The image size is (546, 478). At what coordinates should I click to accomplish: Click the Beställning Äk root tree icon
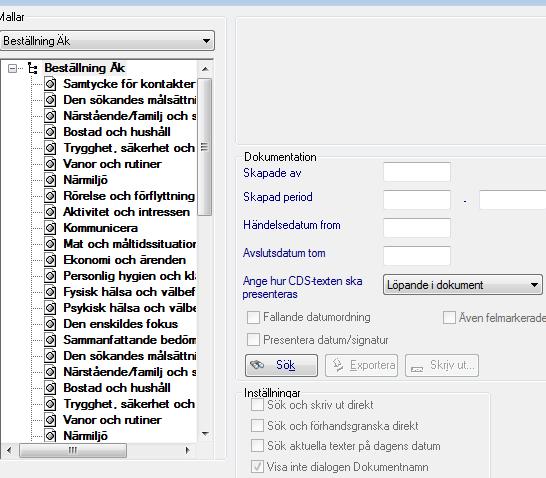click(32, 68)
